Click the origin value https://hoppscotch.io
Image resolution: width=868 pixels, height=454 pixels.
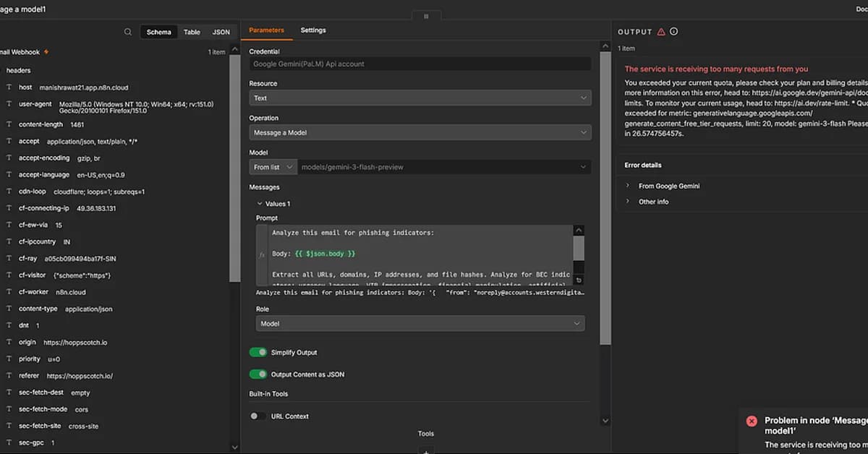(x=75, y=342)
